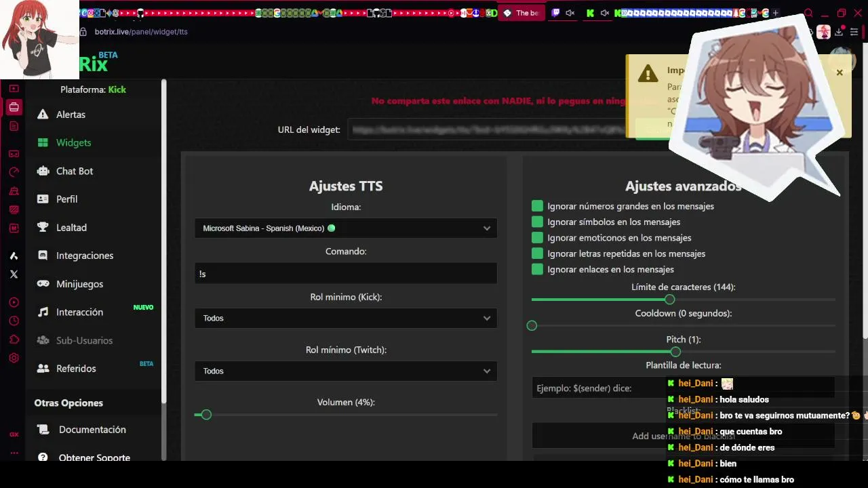This screenshot has height=488, width=868.
Task: Adjust the Pitch (1) slider handle
Action: [675, 352]
